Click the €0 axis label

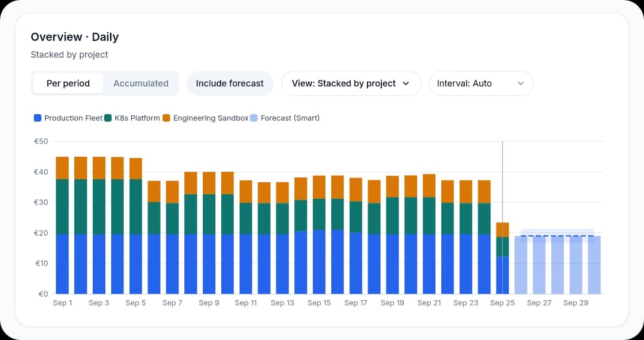tap(43, 294)
